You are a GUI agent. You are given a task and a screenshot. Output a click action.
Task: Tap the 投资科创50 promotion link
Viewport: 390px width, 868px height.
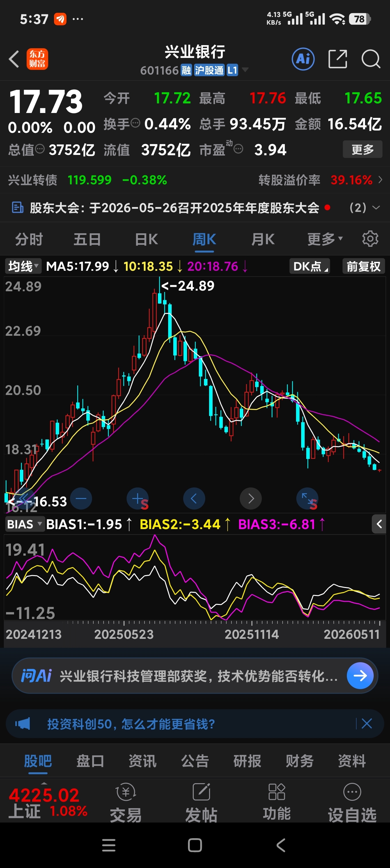(131, 723)
